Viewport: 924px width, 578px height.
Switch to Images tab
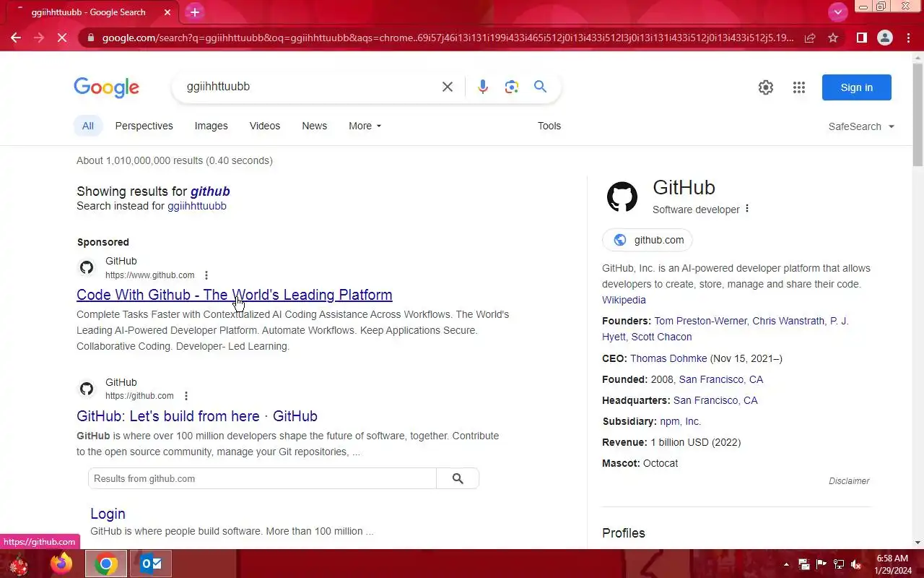[211, 126]
